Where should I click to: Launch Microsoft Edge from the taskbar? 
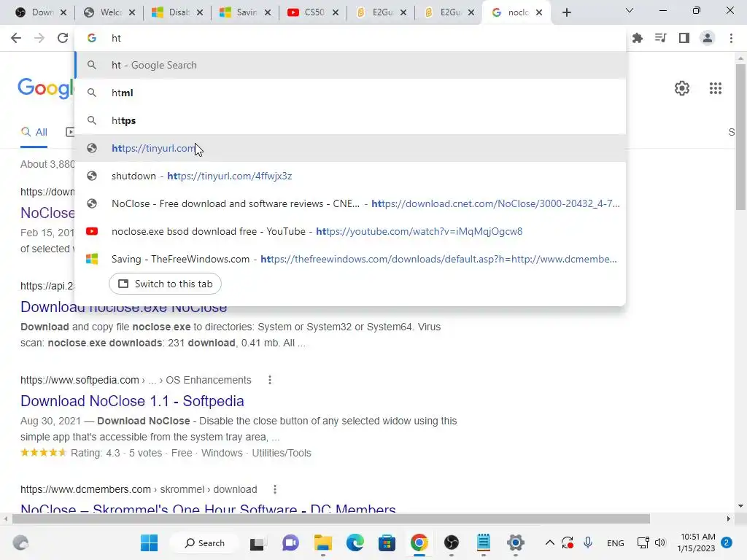[x=355, y=542]
